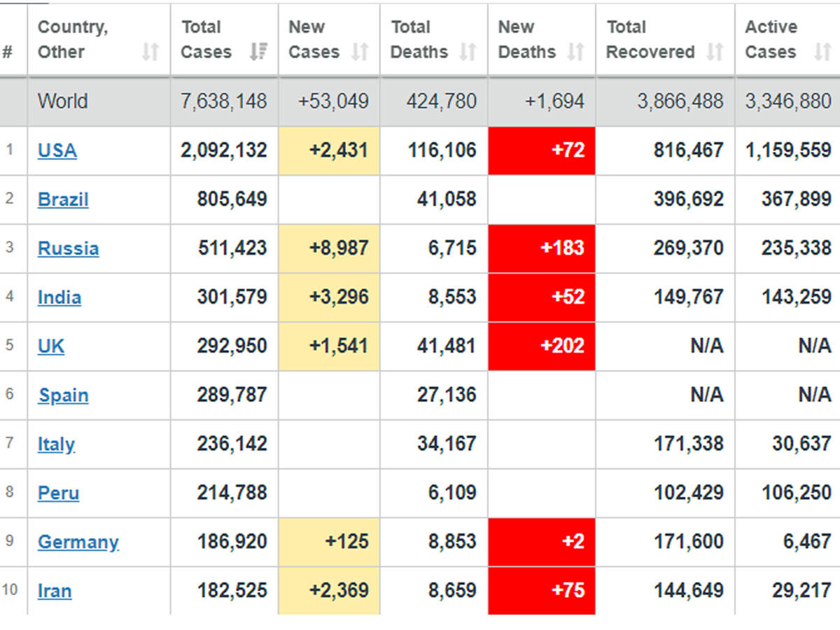
Task: Select World new cases +53,049
Action: [x=333, y=101]
